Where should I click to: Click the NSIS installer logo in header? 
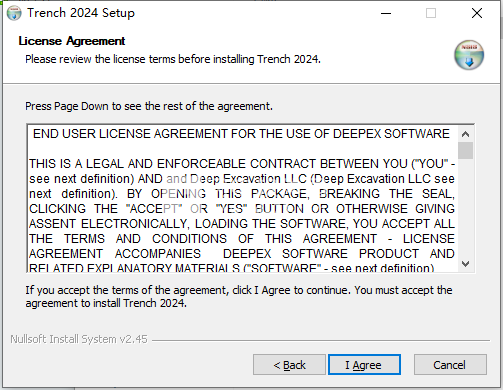pyautogui.click(x=469, y=55)
